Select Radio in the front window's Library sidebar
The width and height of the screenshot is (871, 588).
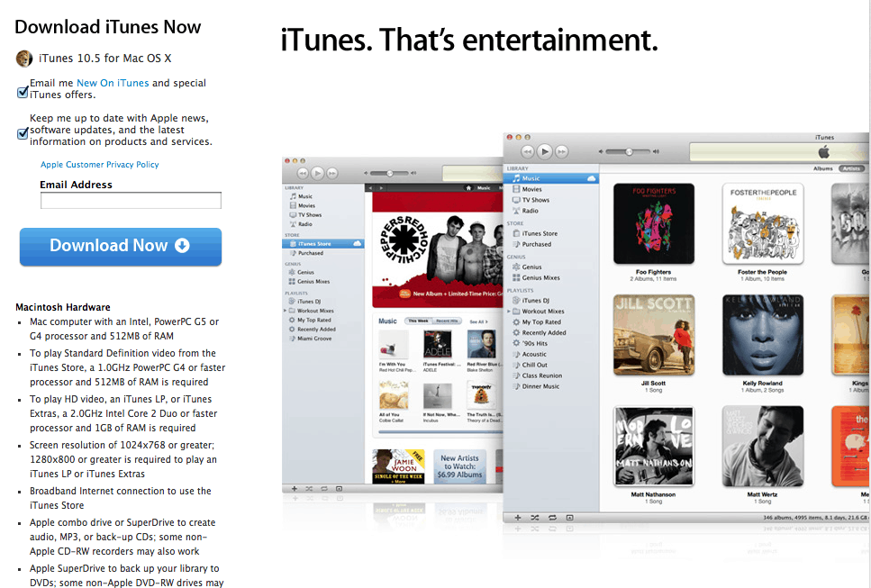530,211
